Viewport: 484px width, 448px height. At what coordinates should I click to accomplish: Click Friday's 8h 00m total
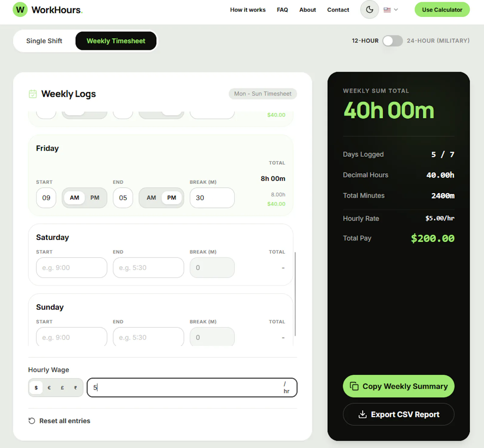pyautogui.click(x=273, y=178)
